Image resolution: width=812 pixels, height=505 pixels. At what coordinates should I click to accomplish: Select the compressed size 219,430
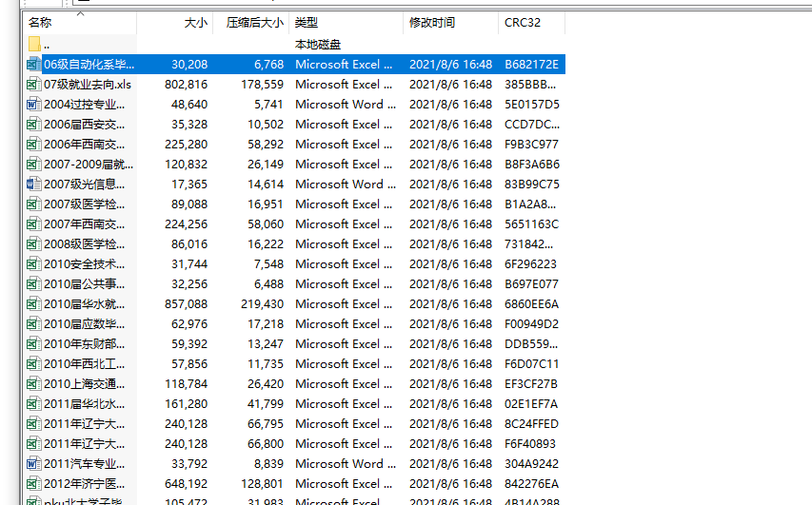point(263,304)
